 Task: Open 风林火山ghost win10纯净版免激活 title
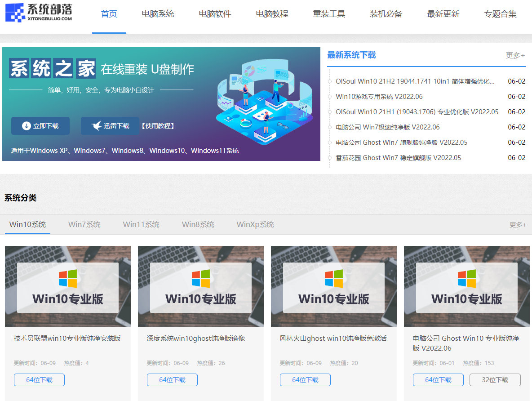[x=333, y=338]
